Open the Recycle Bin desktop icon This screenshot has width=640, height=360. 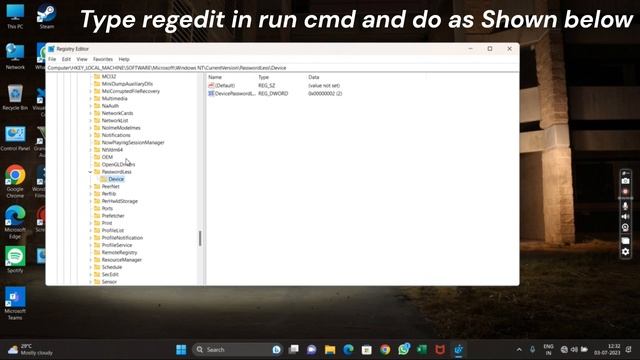click(15, 97)
